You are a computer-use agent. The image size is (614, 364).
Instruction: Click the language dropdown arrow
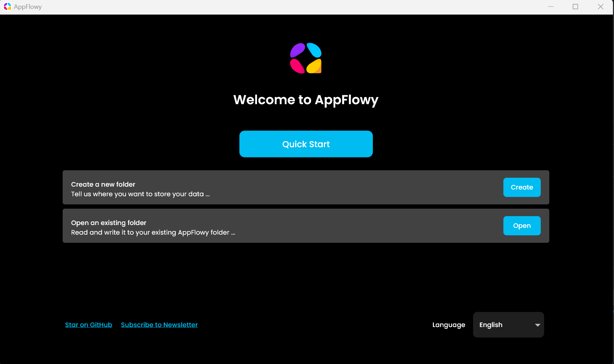[x=537, y=325]
